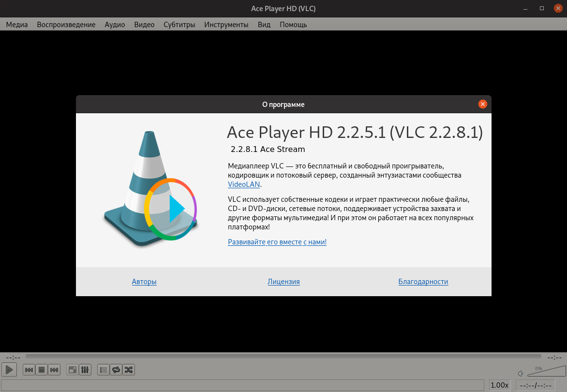Click the Ace Player cone logo

click(x=150, y=189)
